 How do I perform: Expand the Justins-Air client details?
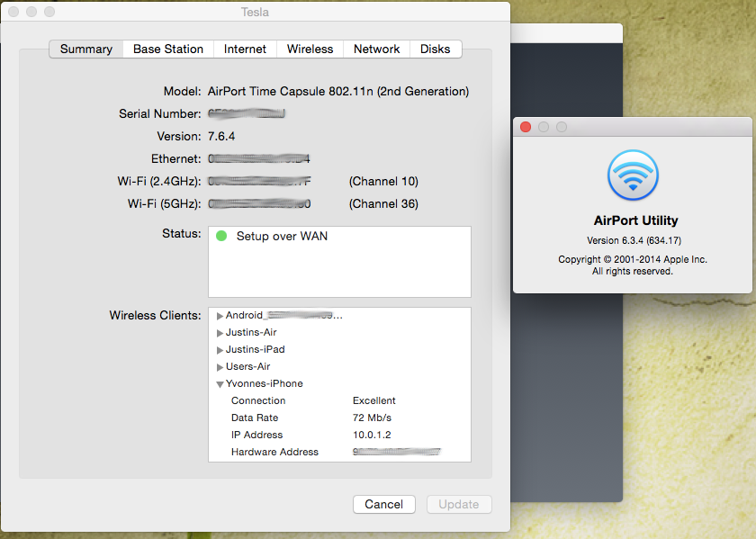click(x=220, y=333)
